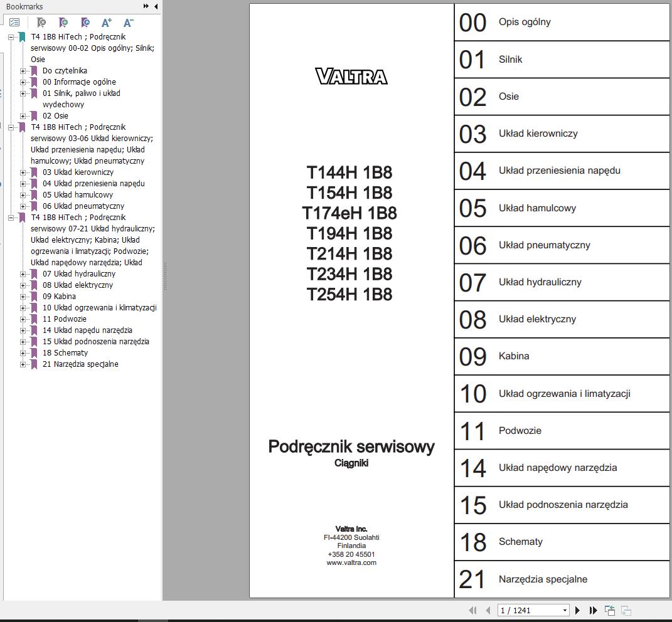The height and width of the screenshot is (622, 672).
Task: Select the 00 Informacje ogólne bookmark
Action: pos(79,82)
